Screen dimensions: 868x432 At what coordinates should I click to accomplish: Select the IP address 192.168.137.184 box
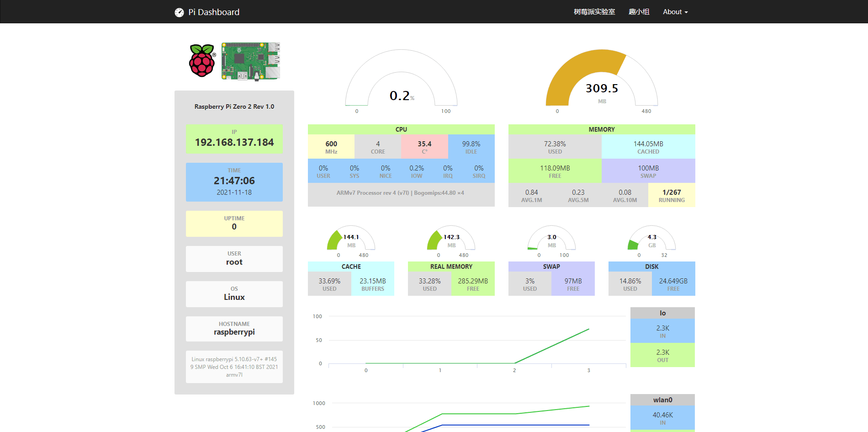click(x=234, y=139)
